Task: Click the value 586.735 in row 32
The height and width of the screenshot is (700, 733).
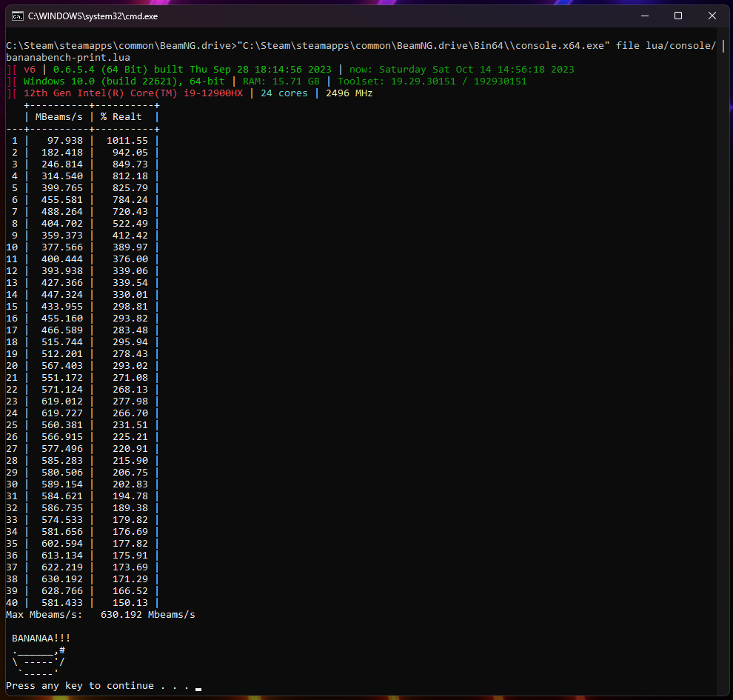Action: [x=62, y=508]
